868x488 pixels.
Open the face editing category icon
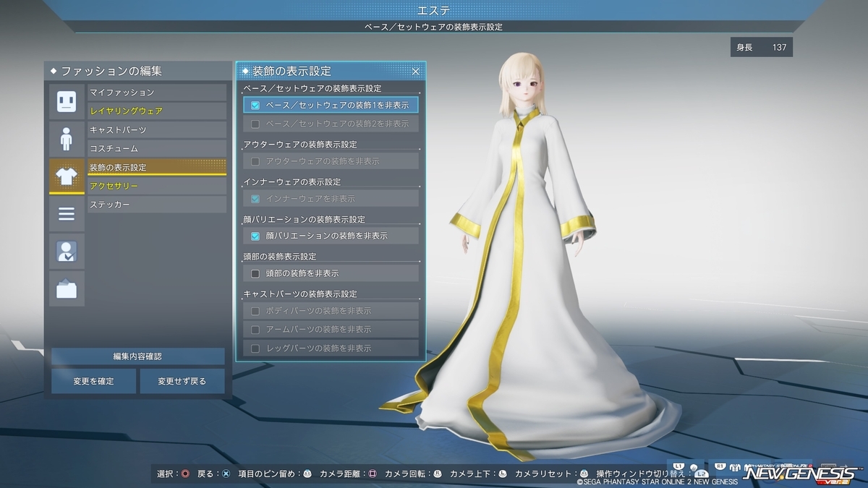coord(67,101)
